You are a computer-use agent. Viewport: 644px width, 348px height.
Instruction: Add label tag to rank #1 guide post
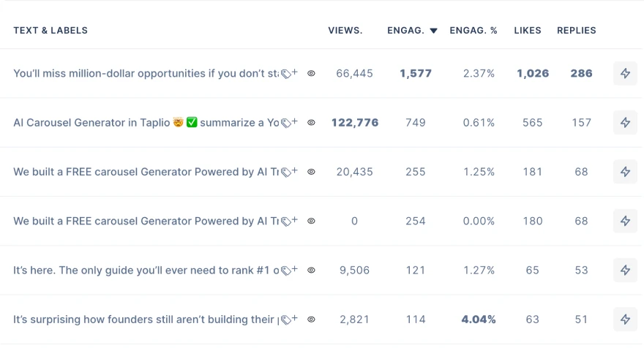[290, 271]
